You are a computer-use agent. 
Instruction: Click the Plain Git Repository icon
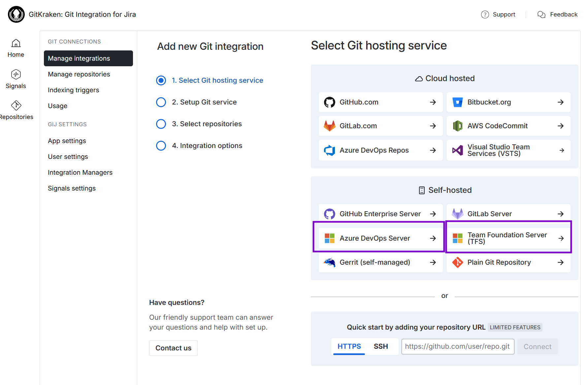pos(457,262)
